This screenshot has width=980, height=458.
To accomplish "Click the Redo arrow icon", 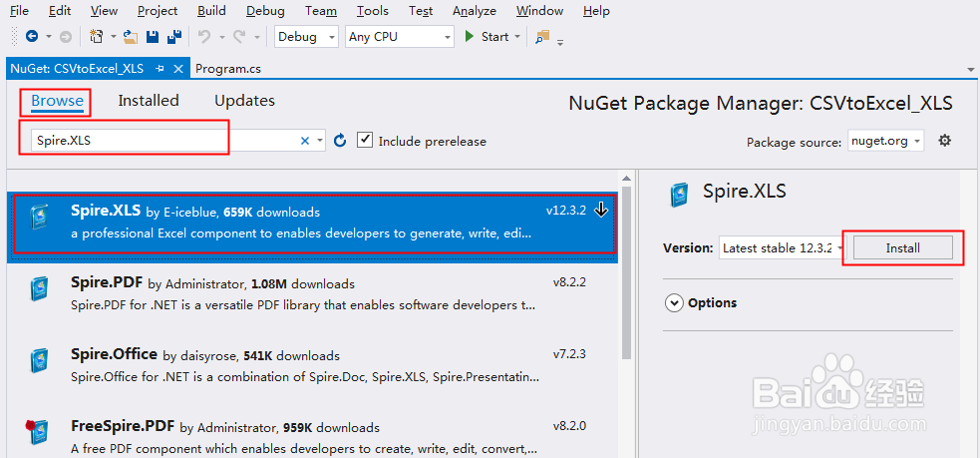I will [239, 37].
